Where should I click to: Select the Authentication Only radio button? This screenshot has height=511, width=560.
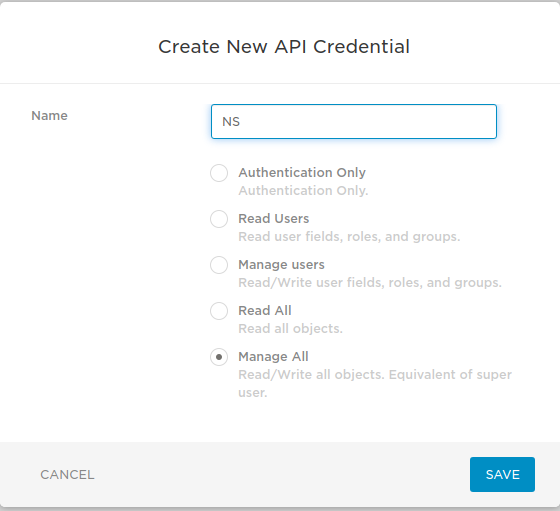(x=219, y=173)
